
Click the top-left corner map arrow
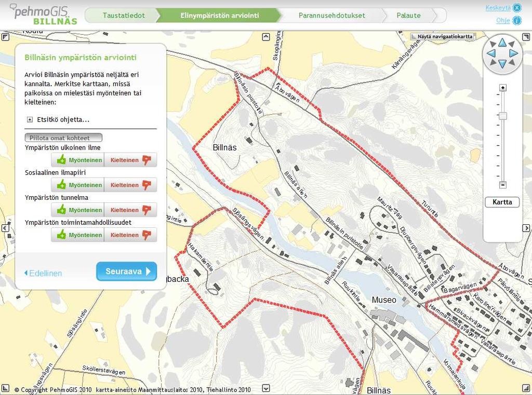click(x=5, y=37)
